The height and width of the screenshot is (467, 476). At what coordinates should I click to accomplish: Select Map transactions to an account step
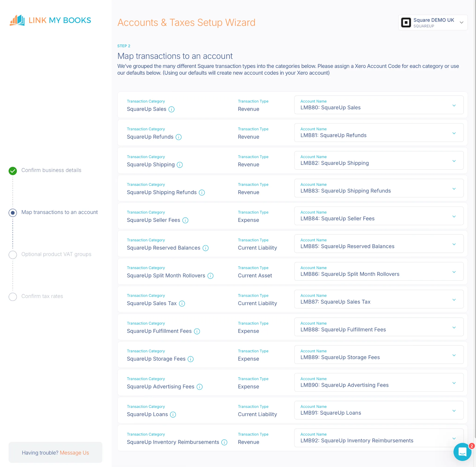tap(59, 212)
